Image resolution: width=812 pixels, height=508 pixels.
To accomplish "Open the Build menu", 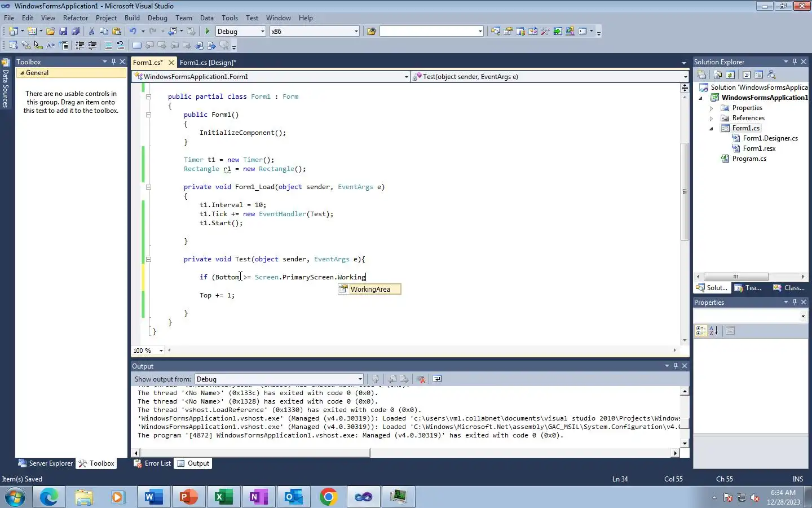I will [132, 18].
